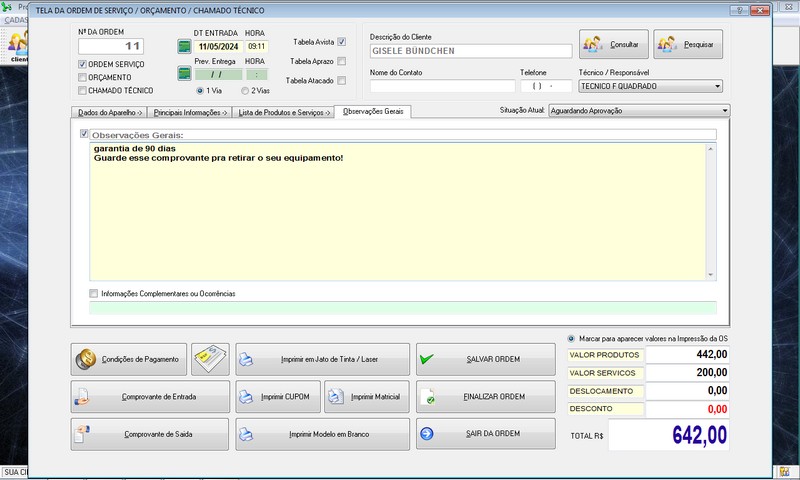Open calendar icon beside Prev. Entrega date
The image size is (800, 480).
coord(184,73)
